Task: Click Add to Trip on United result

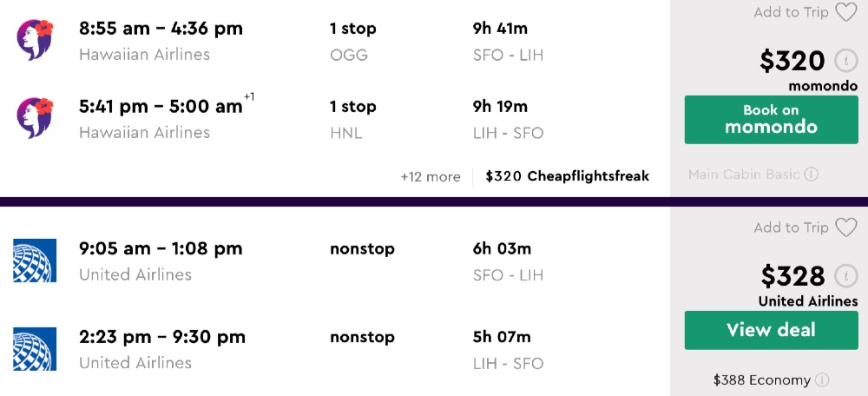Action: coord(791,228)
